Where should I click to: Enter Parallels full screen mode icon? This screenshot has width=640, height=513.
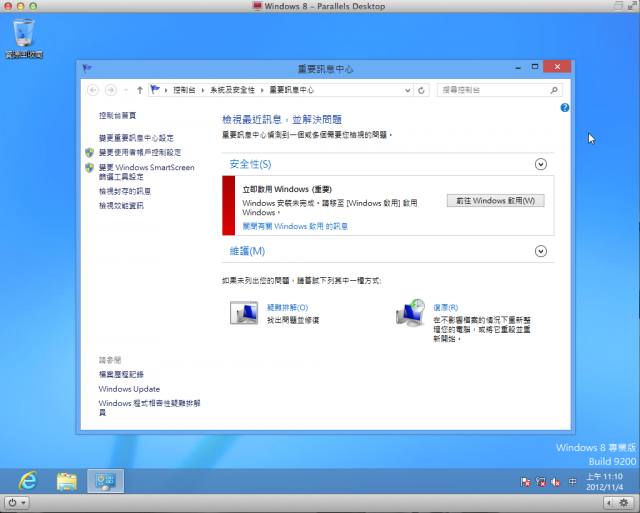coord(633,6)
